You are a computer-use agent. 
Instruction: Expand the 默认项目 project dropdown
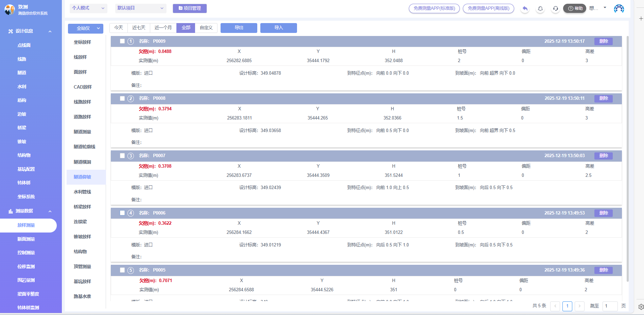coord(141,8)
